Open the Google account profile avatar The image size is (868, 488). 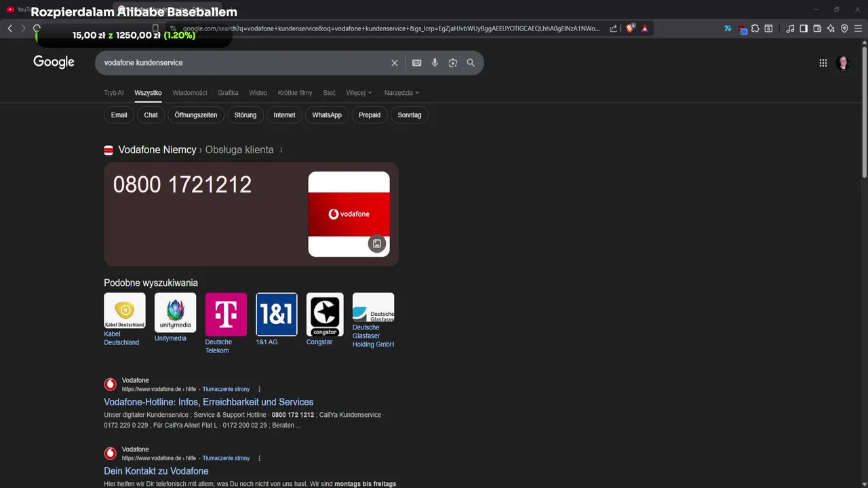(x=844, y=63)
